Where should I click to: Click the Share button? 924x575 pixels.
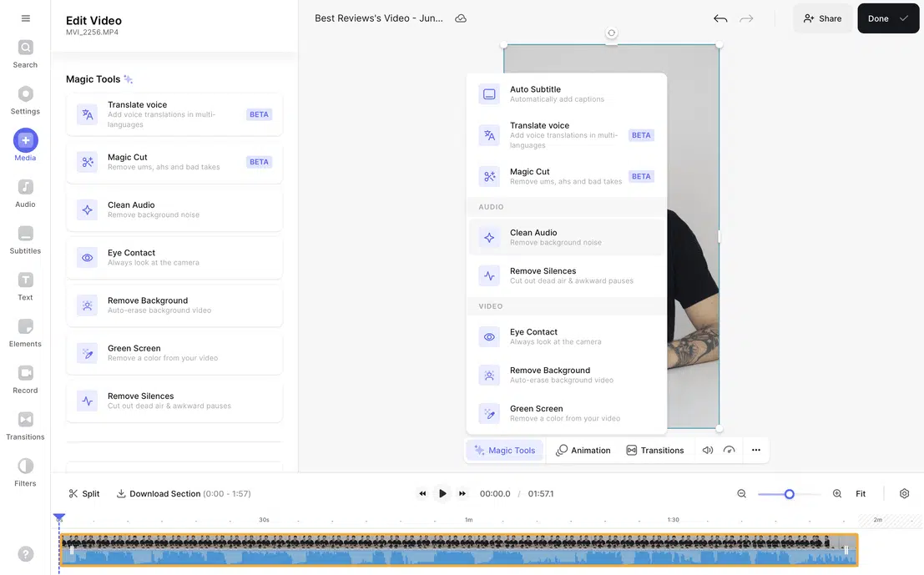(822, 18)
